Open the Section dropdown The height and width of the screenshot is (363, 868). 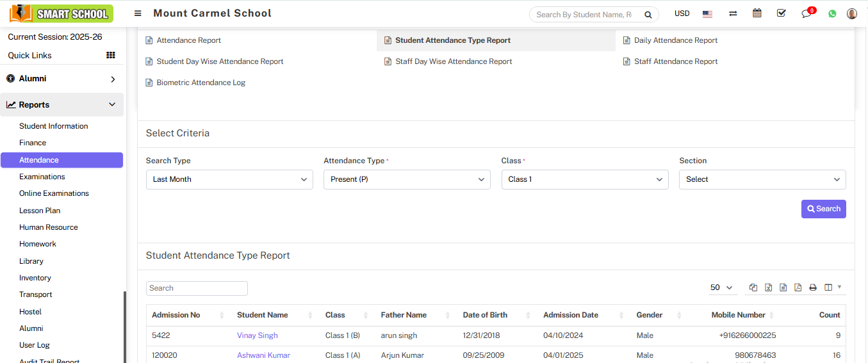(x=762, y=179)
